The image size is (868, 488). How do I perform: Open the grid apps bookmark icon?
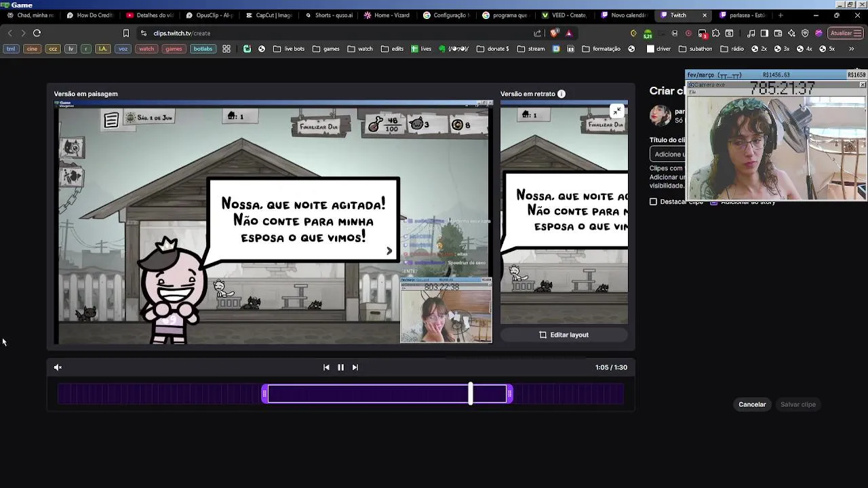[226, 49]
